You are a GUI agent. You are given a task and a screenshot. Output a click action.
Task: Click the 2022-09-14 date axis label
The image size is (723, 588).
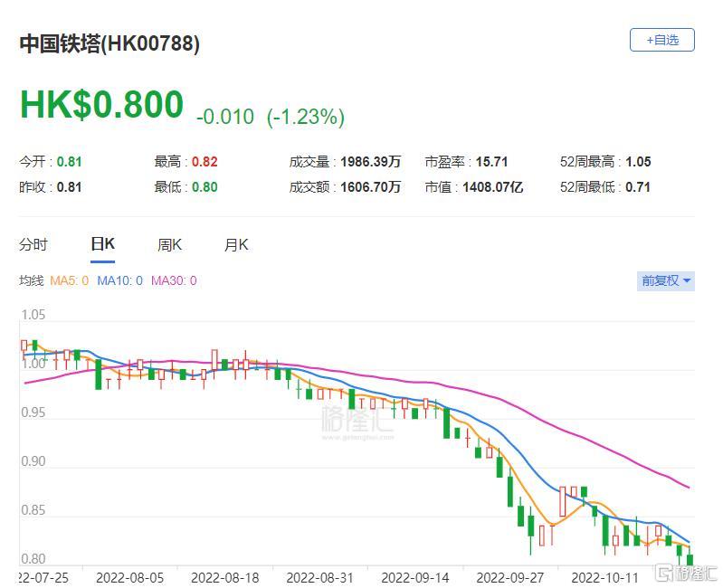point(415,577)
